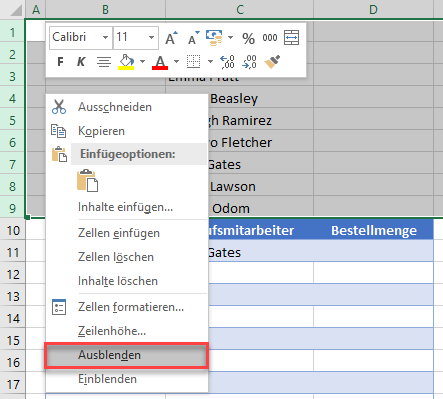Select column C header
Viewport: 443px width, 399px height.
click(x=240, y=10)
